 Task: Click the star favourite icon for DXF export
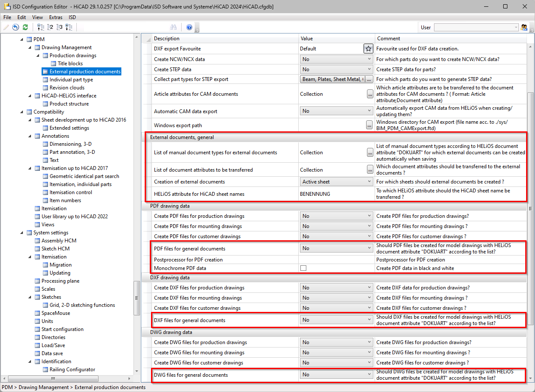[368, 48]
